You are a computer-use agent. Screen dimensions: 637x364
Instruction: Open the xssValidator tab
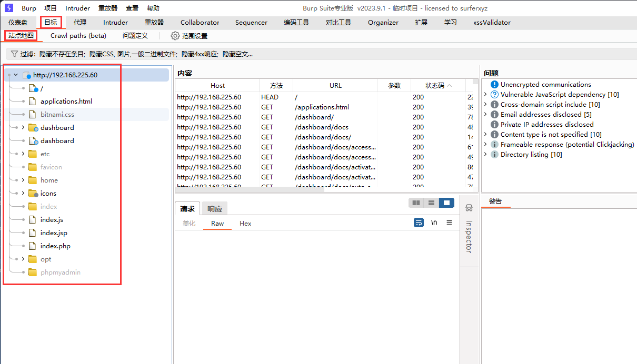(492, 23)
